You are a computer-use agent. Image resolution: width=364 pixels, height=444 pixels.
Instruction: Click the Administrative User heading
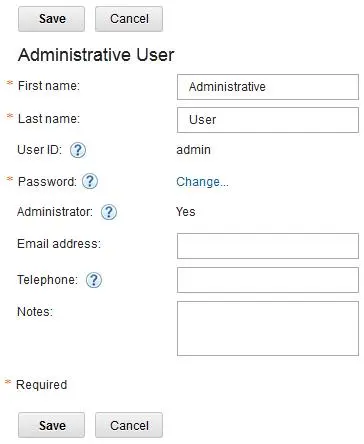[x=96, y=55]
